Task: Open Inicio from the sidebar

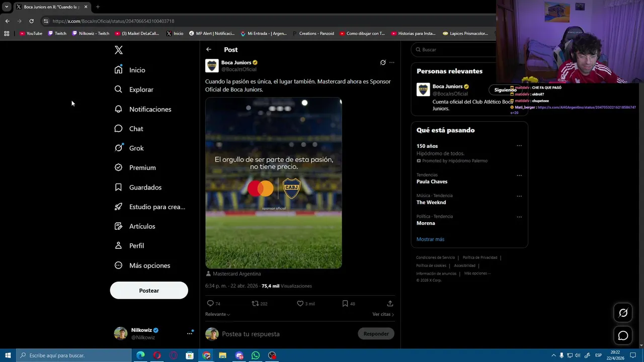Action: [x=130, y=70]
